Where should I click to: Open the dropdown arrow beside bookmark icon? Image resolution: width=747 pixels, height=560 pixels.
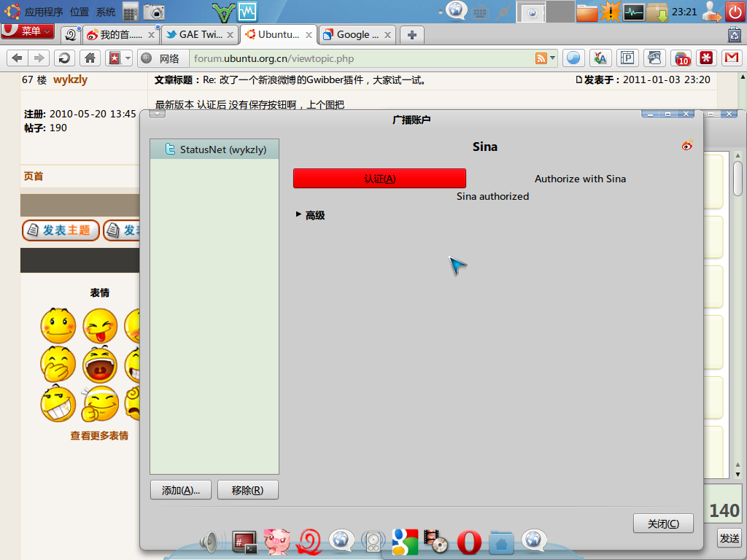point(128,58)
